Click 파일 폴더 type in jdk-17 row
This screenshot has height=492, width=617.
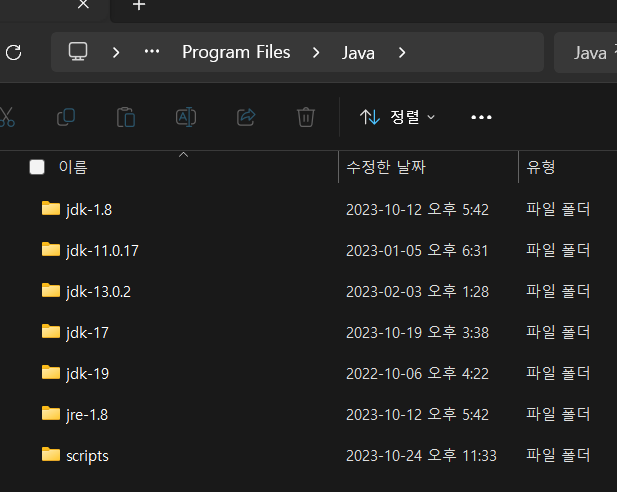click(558, 332)
